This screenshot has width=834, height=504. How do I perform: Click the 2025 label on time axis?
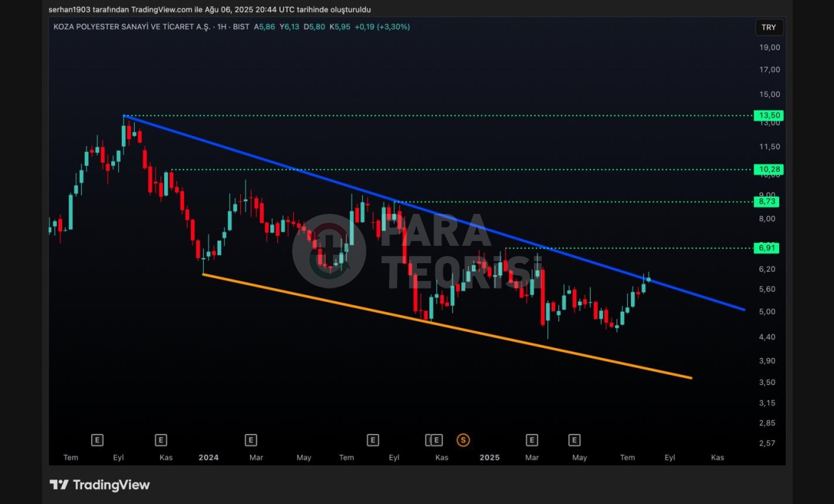click(x=489, y=458)
